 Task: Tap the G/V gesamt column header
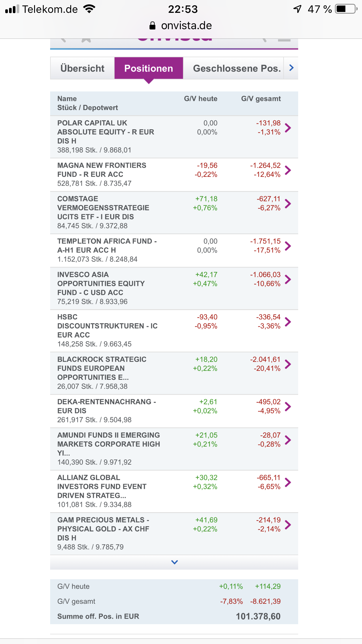[261, 99]
